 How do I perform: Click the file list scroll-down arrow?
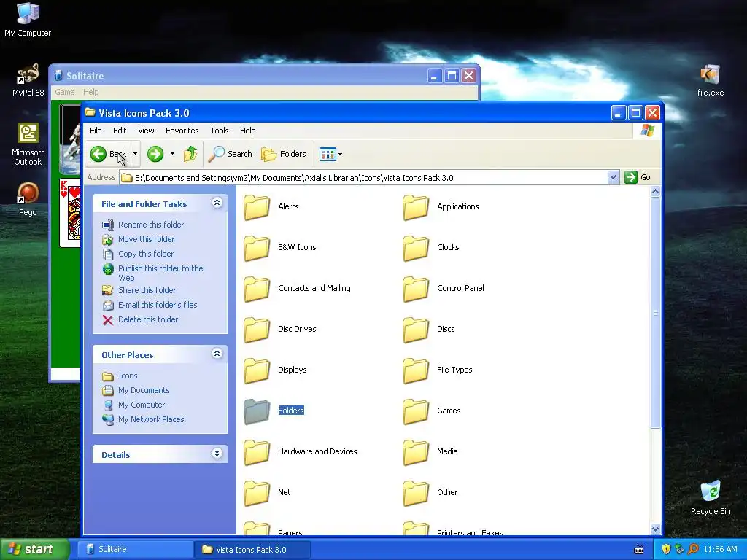tap(656, 529)
